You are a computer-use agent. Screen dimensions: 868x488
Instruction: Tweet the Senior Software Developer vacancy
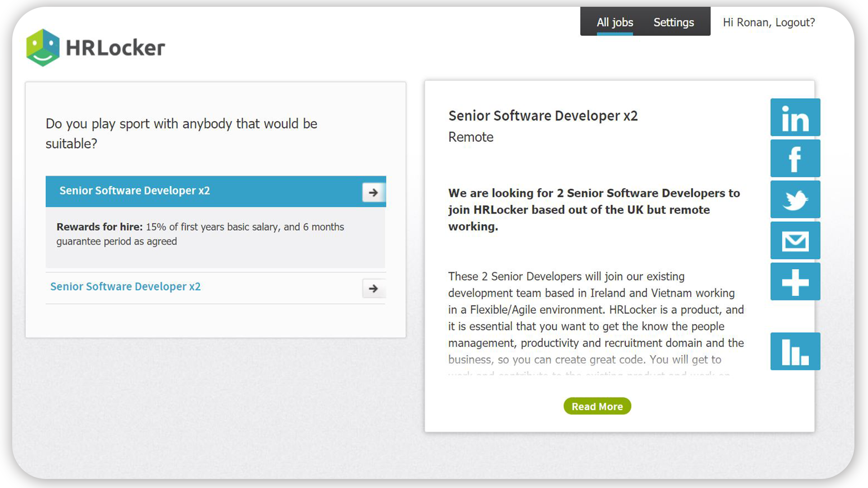pos(795,199)
